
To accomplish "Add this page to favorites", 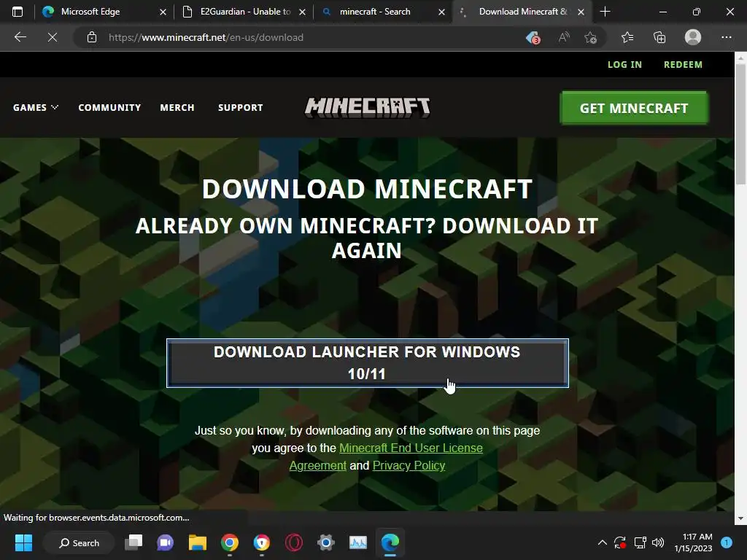I will [590, 37].
